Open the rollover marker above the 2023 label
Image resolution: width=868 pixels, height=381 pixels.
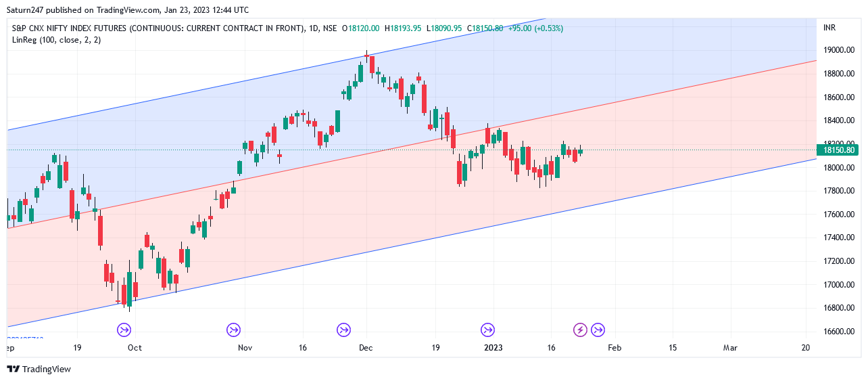tap(487, 330)
